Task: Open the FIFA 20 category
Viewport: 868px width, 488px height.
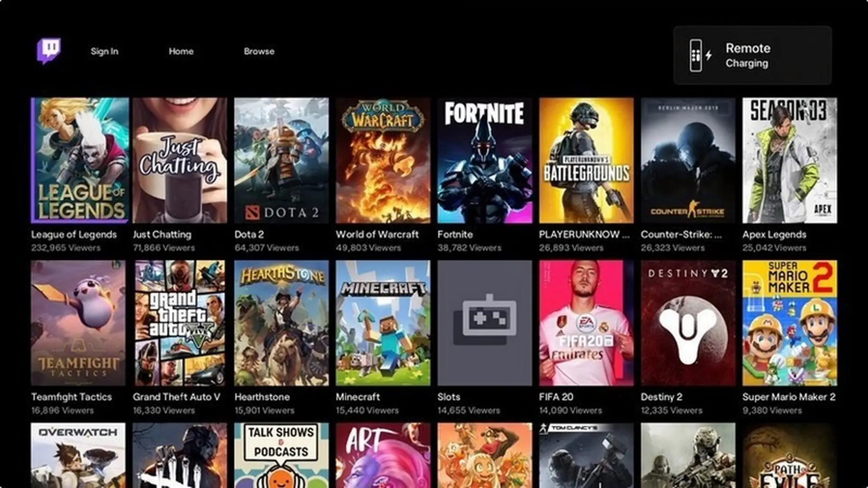Action: pos(585,323)
